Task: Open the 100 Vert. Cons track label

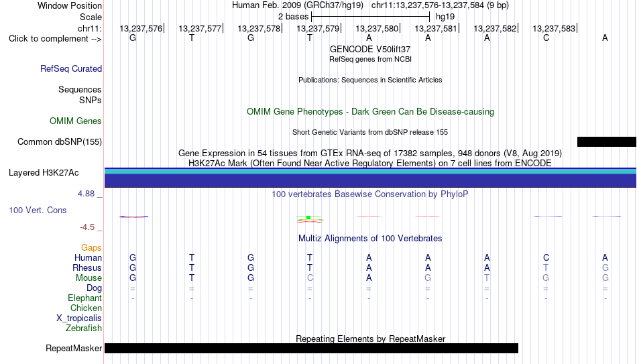Action: tap(38, 210)
